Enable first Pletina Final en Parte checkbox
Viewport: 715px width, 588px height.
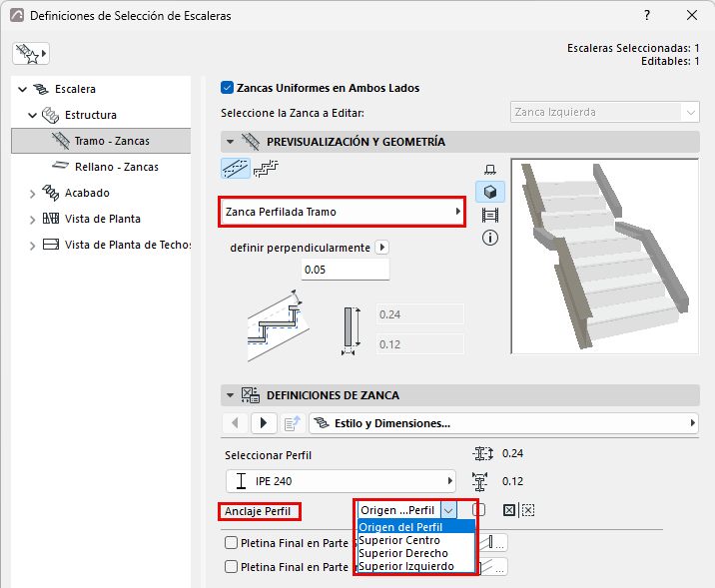(232, 543)
